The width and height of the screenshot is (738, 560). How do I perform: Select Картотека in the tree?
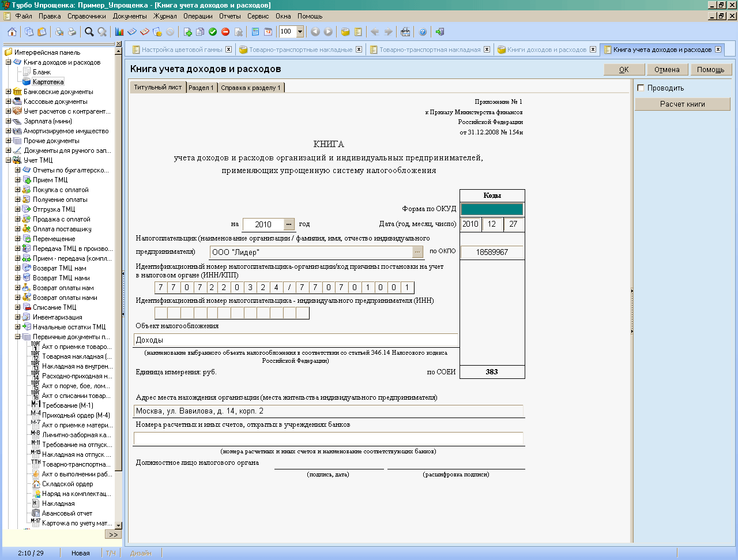tap(48, 82)
